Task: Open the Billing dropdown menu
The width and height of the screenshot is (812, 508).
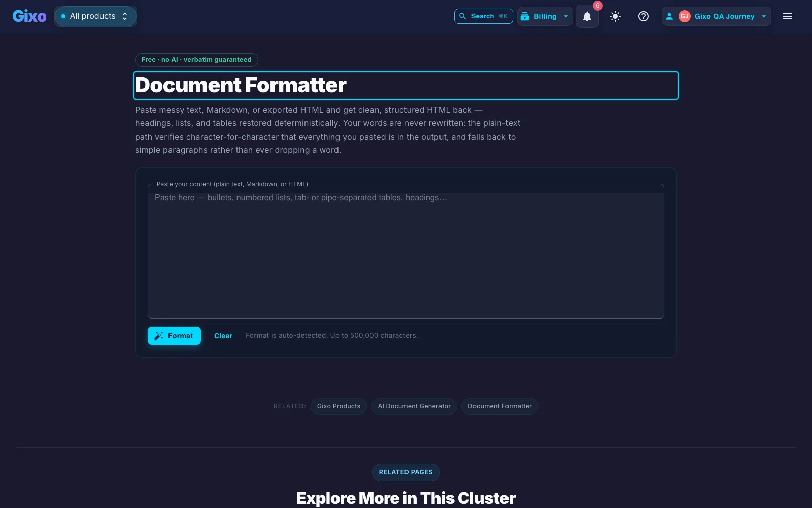Action: click(x=545, y=16)
